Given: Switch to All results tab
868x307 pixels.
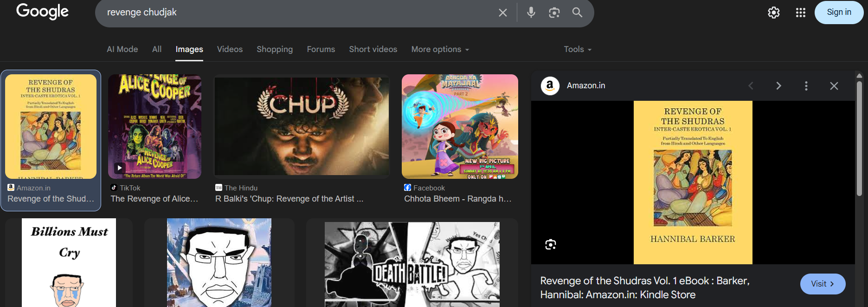Looking at the screenshot, I should pyautogui.click(x=157, y=49).
